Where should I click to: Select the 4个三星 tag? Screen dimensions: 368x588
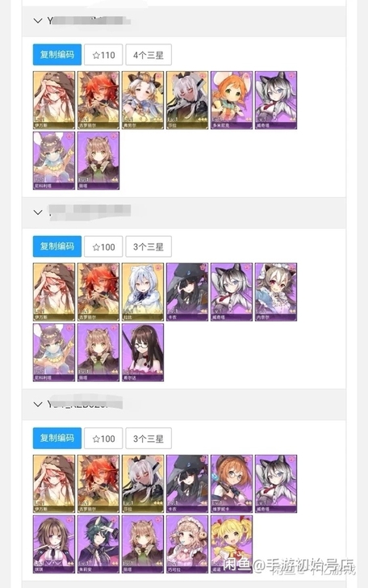[x=148, y=55]
